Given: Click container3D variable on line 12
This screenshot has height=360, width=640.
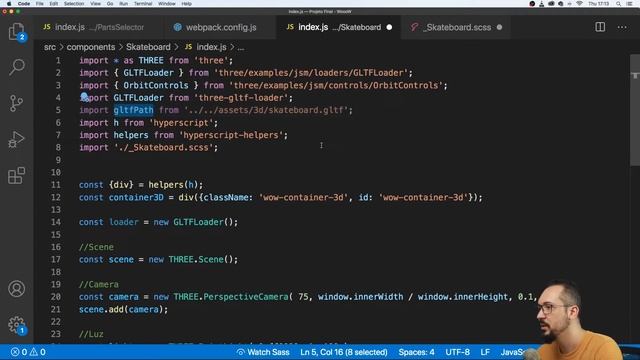Looking at the screenshot, I should point(136,198).
